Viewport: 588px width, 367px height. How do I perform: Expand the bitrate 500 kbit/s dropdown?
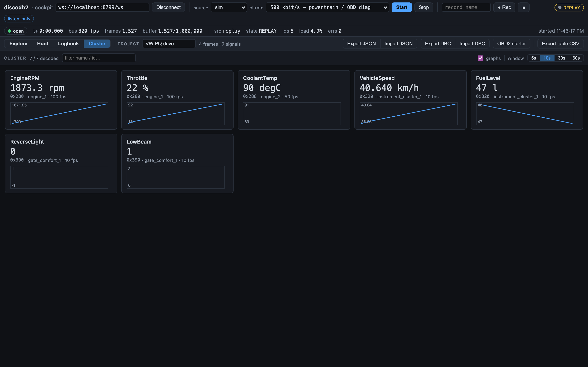[327, 8]
